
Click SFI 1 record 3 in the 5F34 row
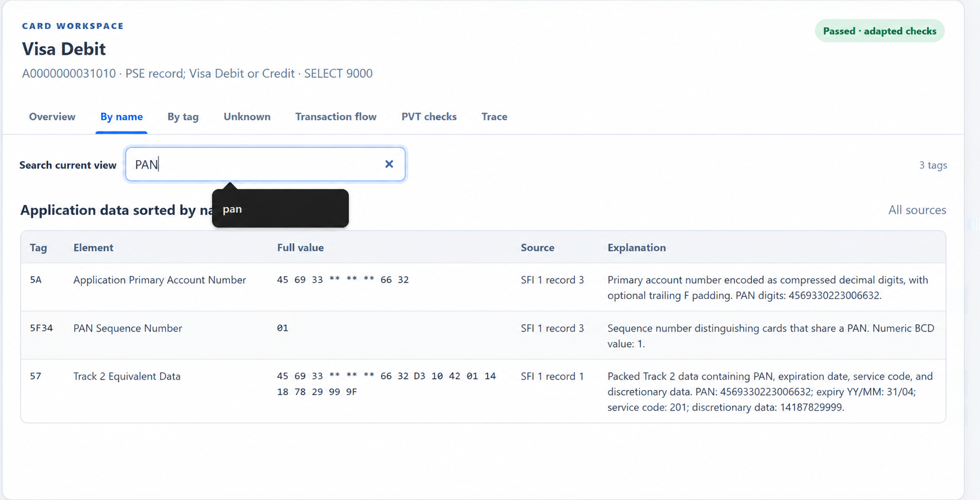pos(553,328)
